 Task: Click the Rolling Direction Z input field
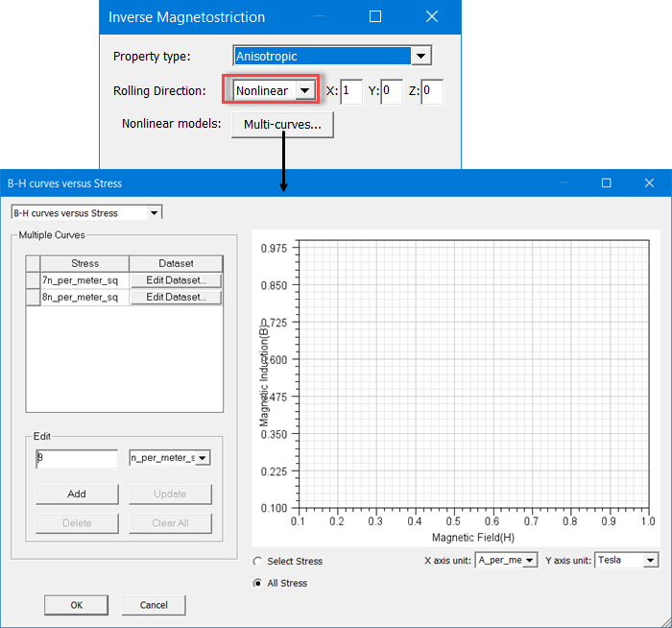pos(432,91)
